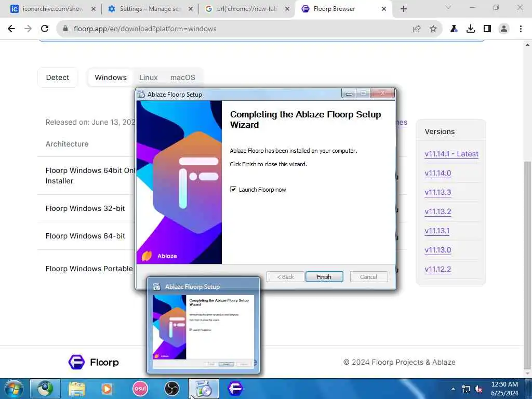Select the Linux platform tab
Screen dimensions: 532x399
pyautogui.click(x=148, y=77)
